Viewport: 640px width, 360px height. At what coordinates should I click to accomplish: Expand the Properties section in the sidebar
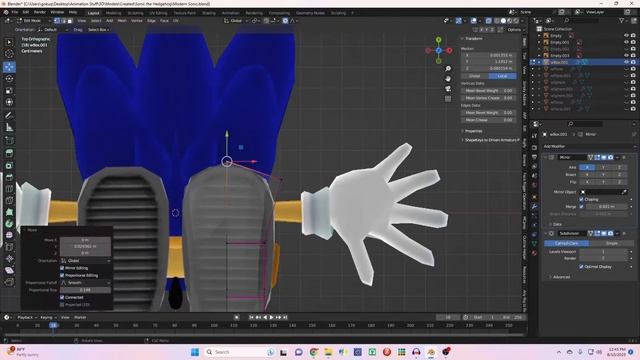[472, 131]
